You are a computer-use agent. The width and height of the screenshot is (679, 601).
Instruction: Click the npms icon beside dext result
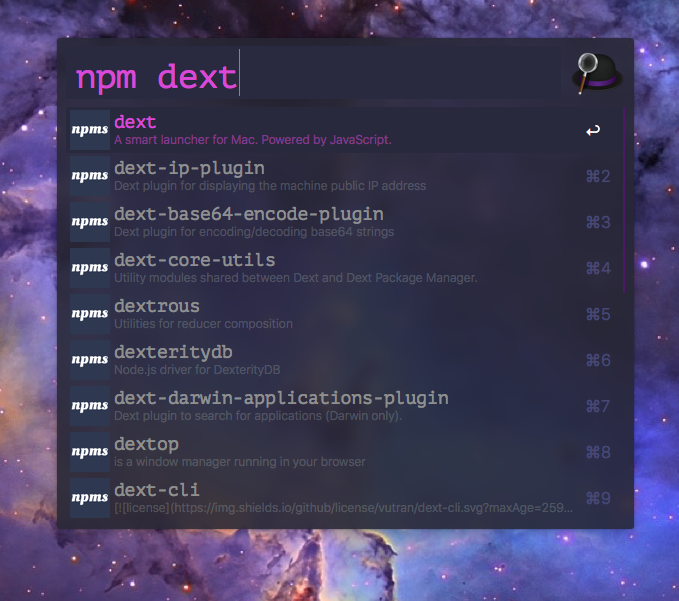[90, 130]
